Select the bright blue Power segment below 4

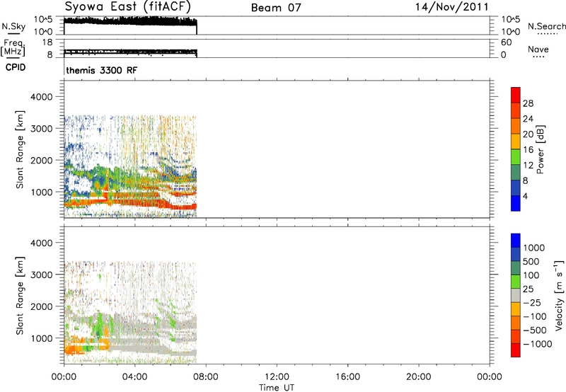pos(516,203)
